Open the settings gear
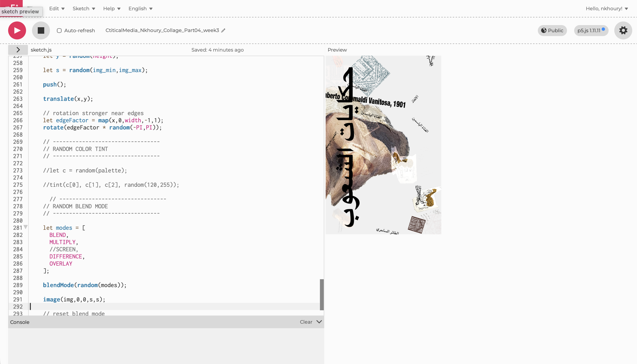 tap(623, 30)
